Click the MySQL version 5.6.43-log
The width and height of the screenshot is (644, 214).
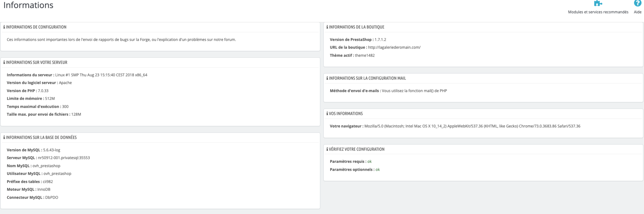point(52,150)
